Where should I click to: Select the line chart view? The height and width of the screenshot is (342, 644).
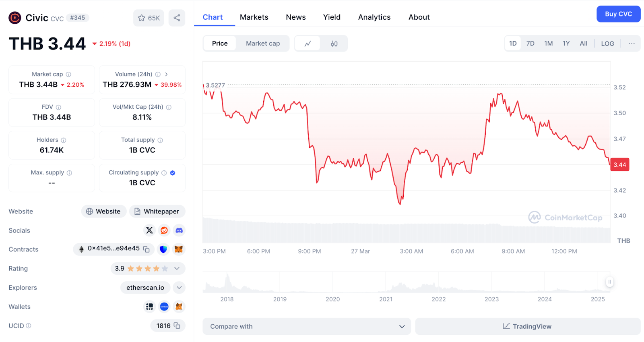[308, 44]
